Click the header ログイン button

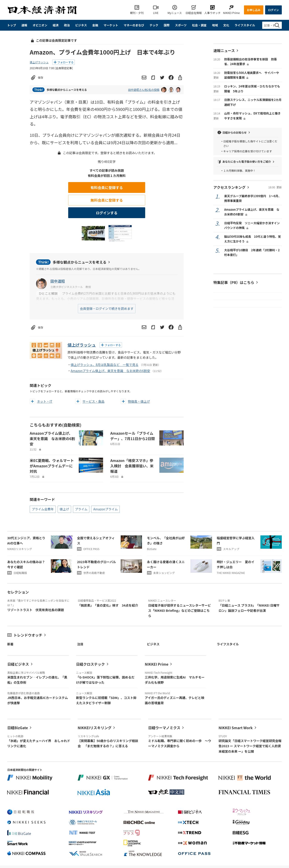pyautogui.click(x=273, y=10)
